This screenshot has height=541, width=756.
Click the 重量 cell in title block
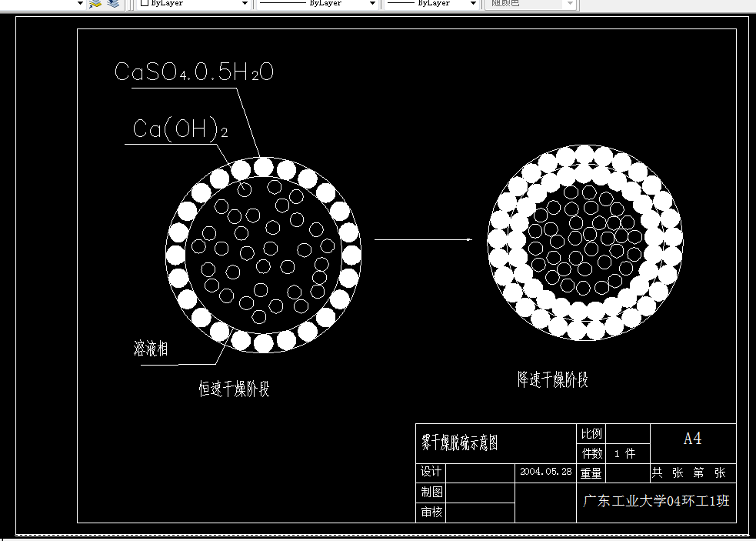point(591,473)
